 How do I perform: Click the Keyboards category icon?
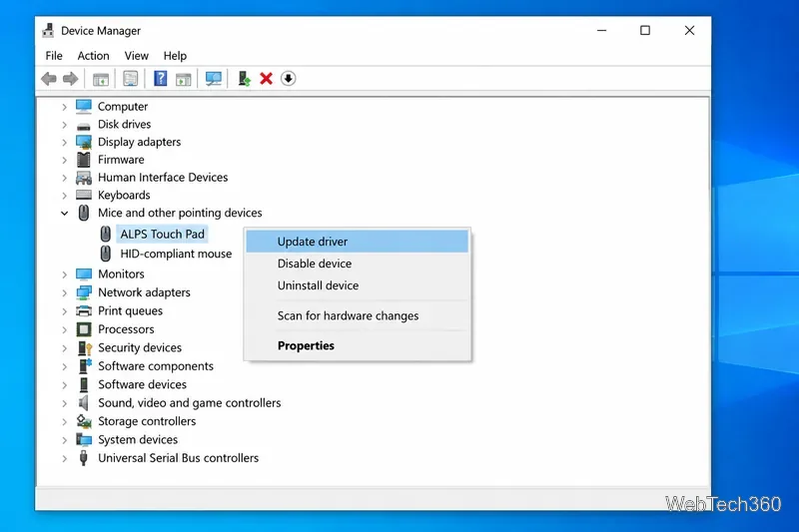point(84,195)
